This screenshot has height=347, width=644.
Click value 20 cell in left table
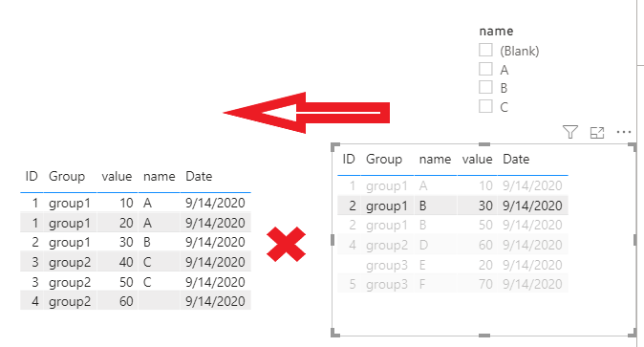coord(126,223)
